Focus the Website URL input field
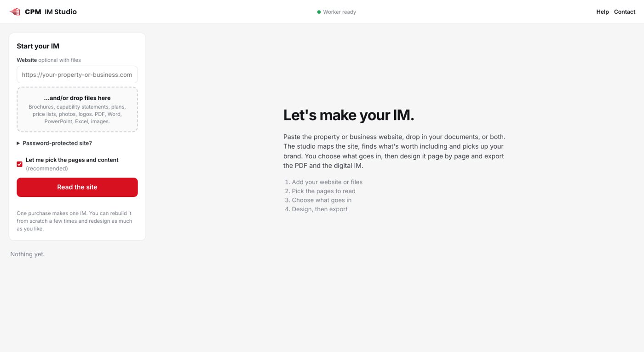Screen dimensions: 644x352 click(x=77, y=75)
